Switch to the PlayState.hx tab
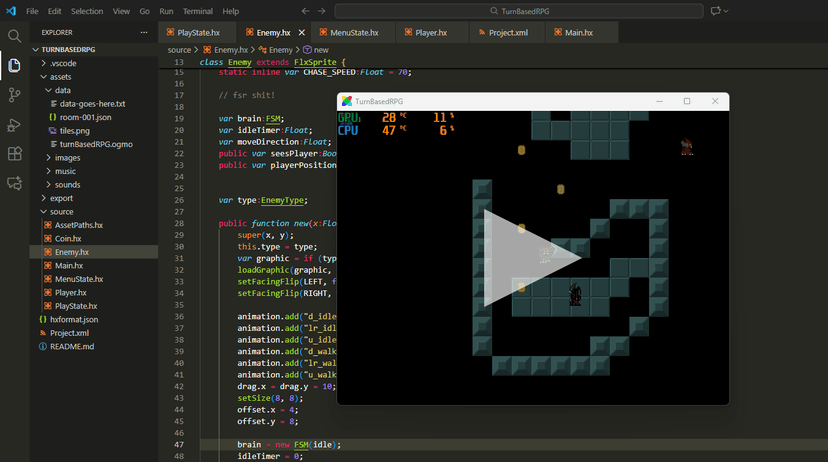 pos(198,32)
